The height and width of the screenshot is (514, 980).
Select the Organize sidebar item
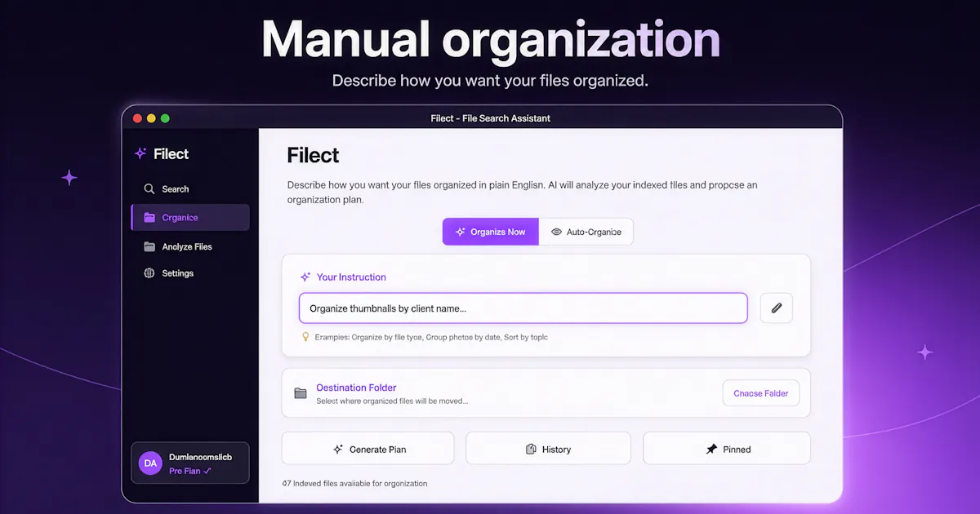coord(189,218)
